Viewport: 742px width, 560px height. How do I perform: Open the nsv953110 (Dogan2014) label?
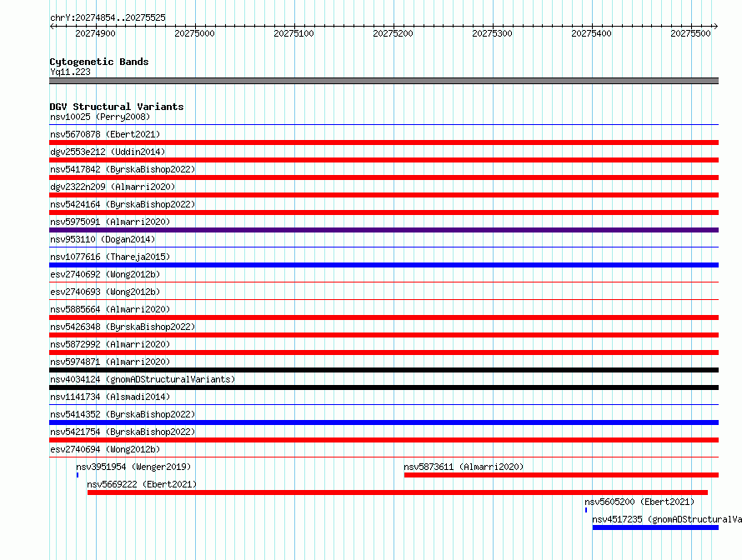click(103, 239)
